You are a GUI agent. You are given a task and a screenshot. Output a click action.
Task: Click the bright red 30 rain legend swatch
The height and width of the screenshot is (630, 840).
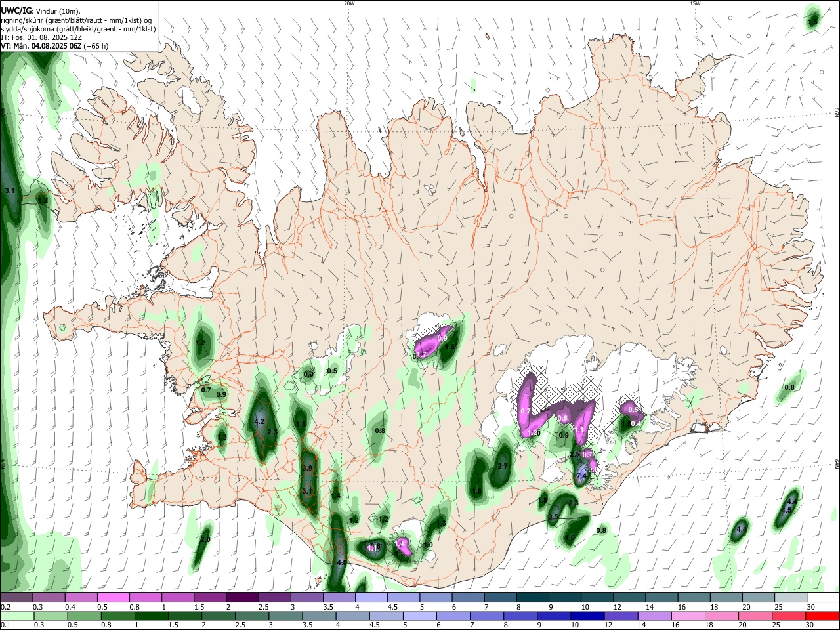coord(824,616)
